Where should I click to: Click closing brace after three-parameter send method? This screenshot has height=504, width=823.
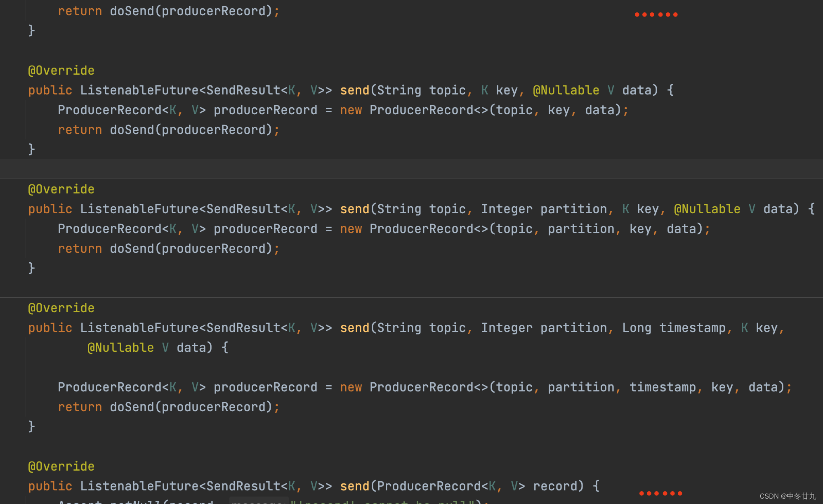(x=31, y=149)
